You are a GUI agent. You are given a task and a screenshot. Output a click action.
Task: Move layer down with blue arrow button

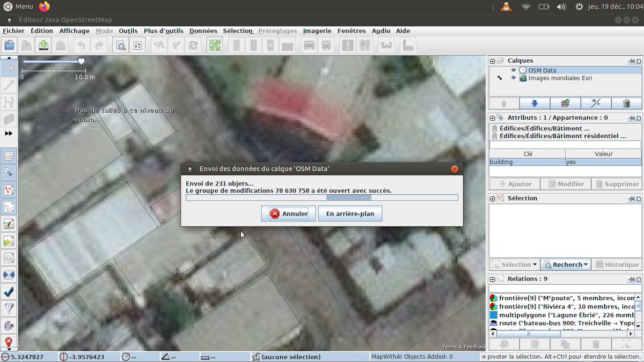click(x=534, y=104)
